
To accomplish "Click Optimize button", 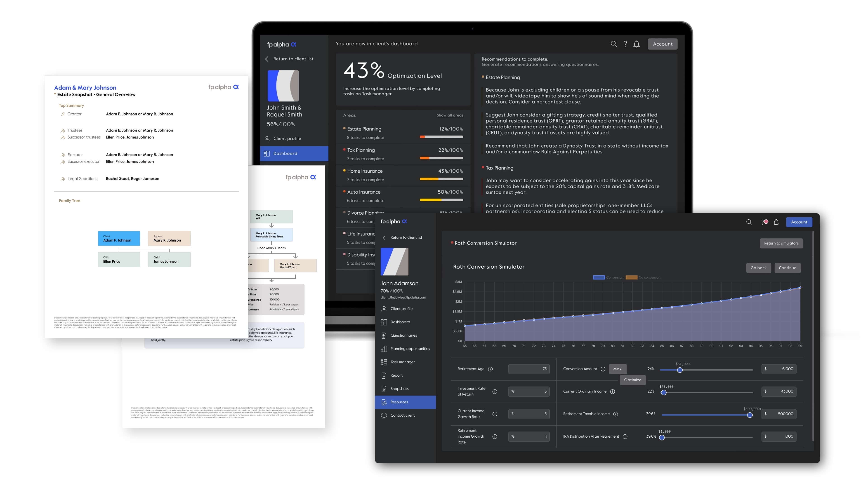I will [632, 380].
